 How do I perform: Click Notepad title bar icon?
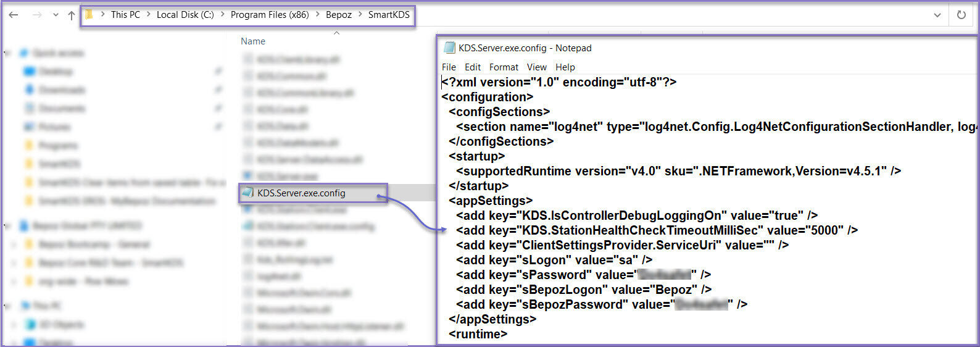tap(450, 48)
